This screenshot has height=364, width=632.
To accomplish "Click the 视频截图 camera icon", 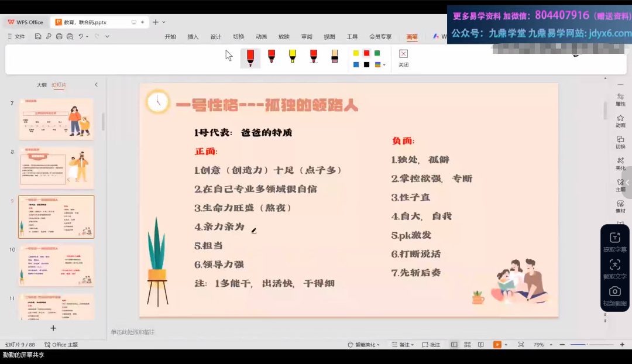I will [614, 296].
